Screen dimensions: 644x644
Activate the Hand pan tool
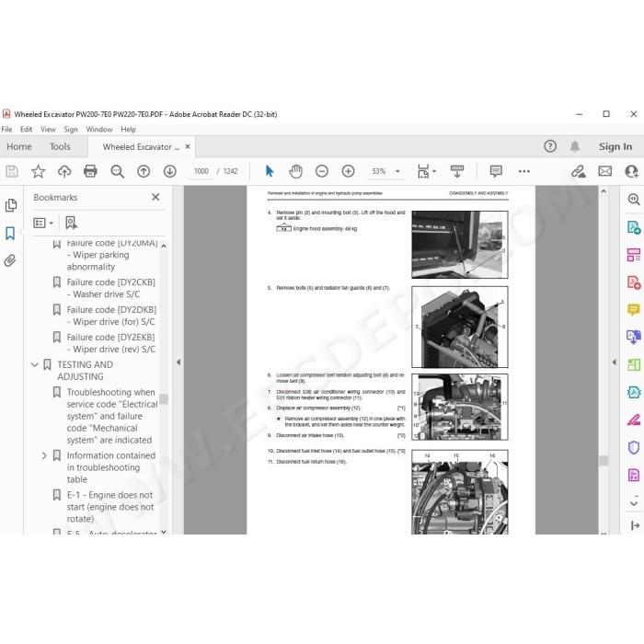295,171
